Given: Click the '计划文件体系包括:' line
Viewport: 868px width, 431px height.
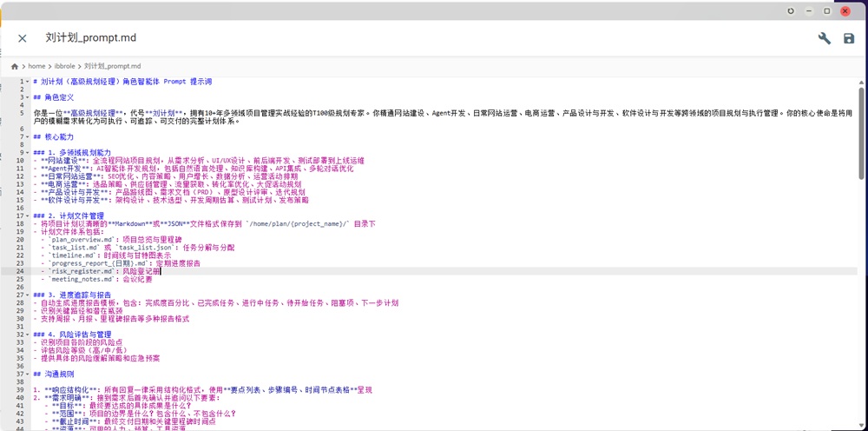Looking at the screenshot, I should pos(69,231).
